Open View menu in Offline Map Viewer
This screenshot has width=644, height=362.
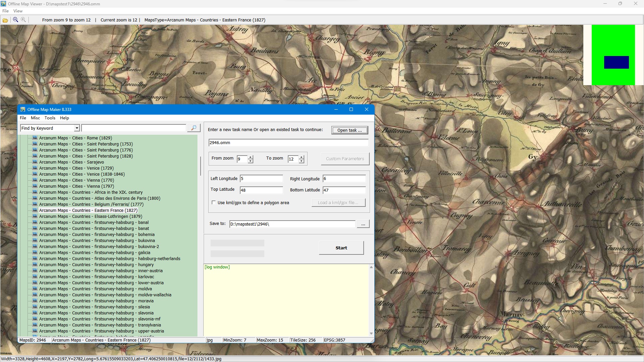[x=18, y=11]
